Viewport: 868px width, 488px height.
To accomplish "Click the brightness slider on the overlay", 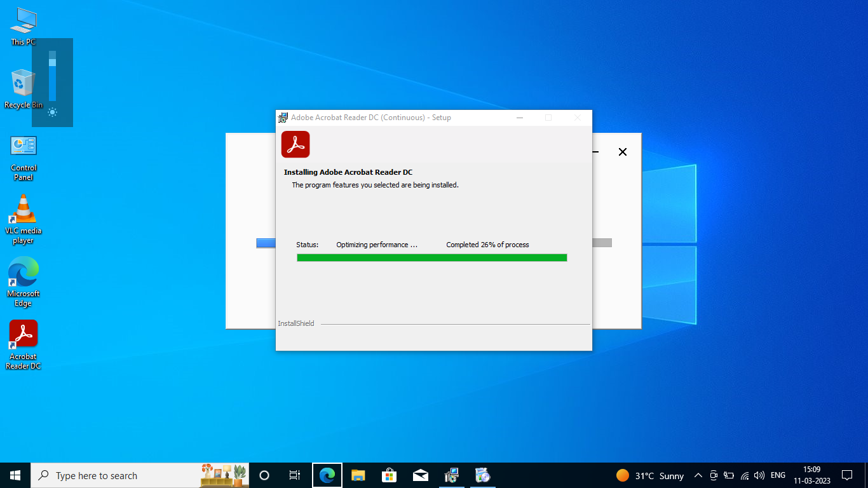I will (x=52, y=76).
